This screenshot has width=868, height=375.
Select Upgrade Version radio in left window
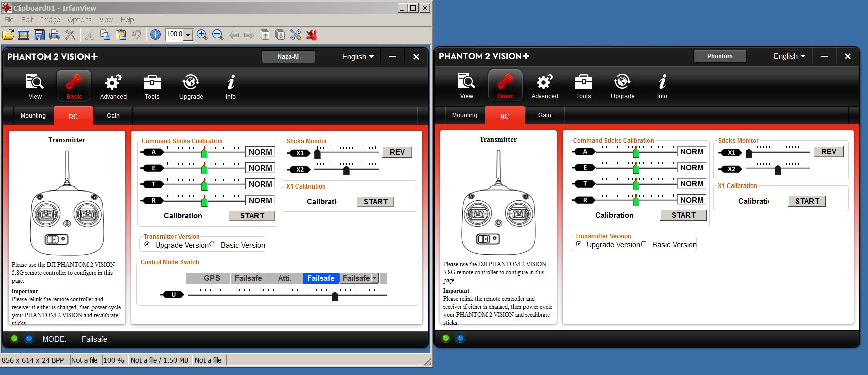coord(147,244)
